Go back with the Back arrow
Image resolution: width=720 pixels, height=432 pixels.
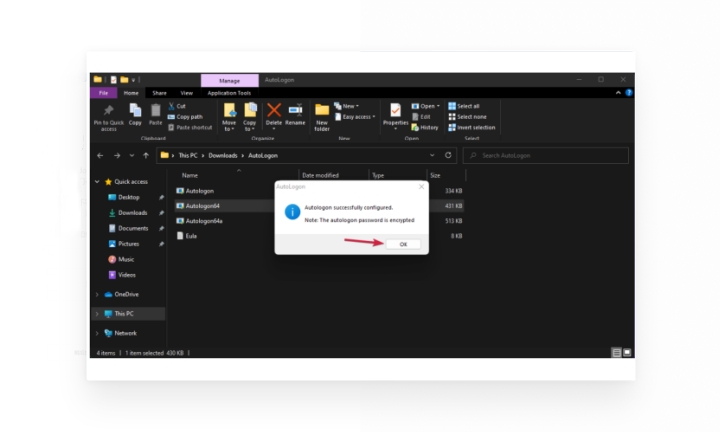(x=100, y=156)
